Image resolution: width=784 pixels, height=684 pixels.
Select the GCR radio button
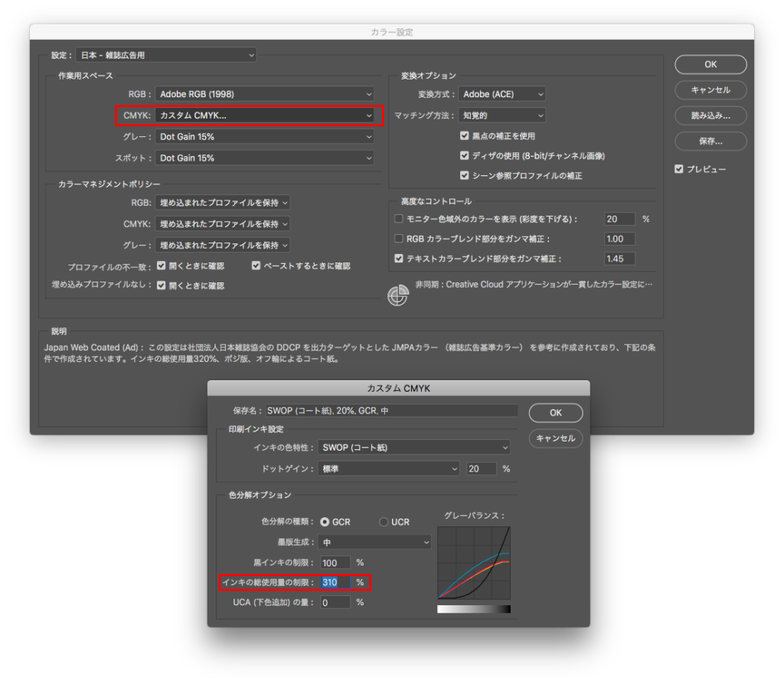pyautogui.click(x=325, y=522)
